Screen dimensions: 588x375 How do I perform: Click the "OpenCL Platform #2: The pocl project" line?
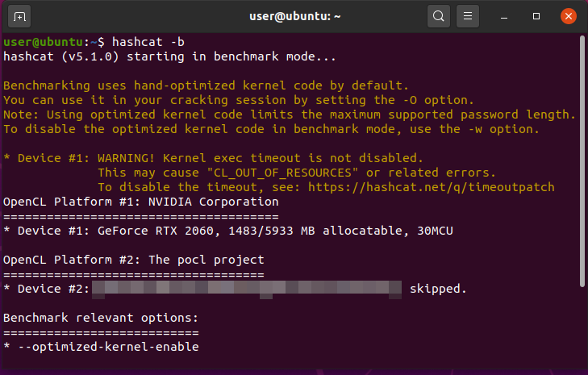pos(134,260)
